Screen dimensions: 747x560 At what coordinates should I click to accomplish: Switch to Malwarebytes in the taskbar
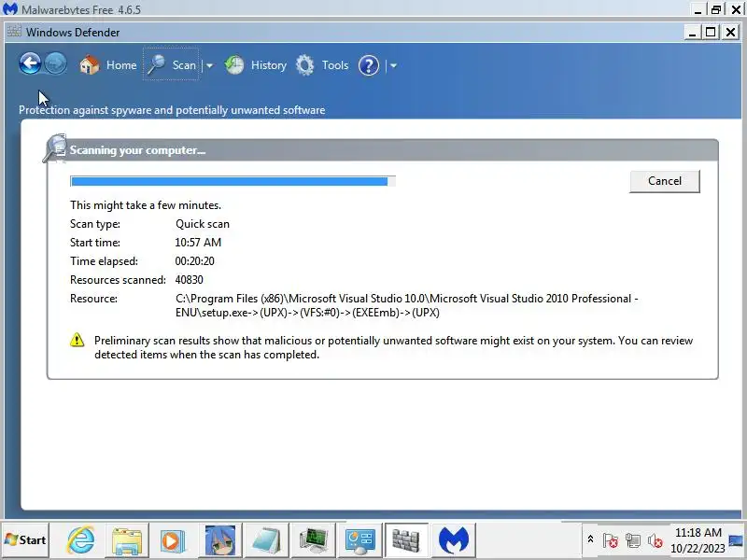(453, 540)
